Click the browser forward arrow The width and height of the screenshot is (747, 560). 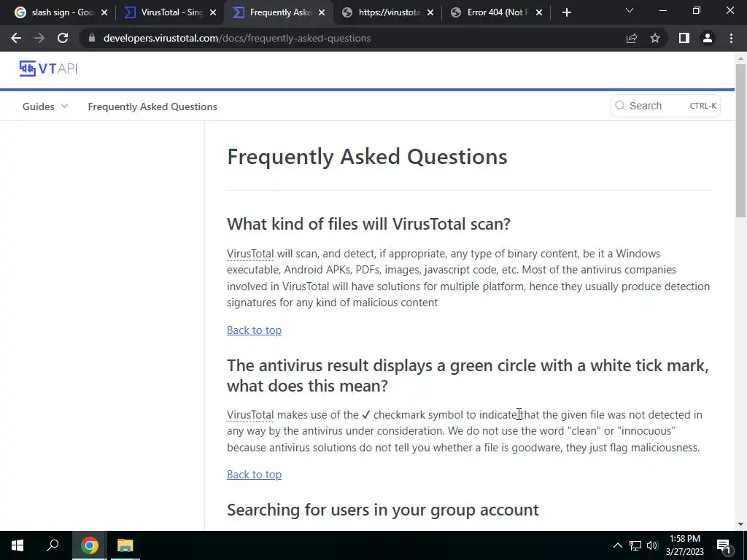(39, 38)
